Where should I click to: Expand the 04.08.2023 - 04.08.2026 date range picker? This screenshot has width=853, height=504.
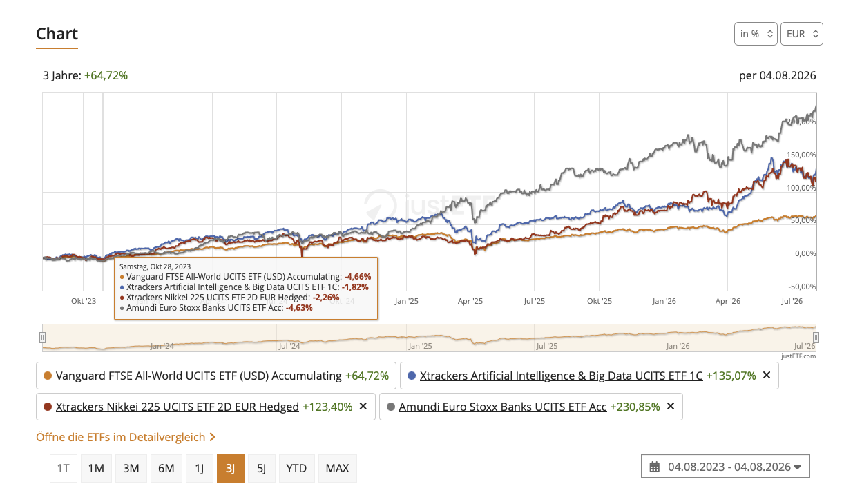[725, 467]
